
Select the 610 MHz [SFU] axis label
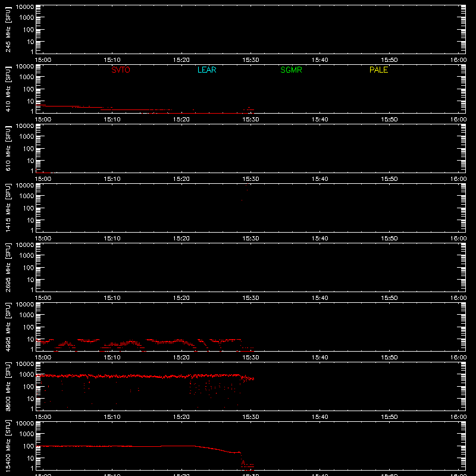coord(8,148)
